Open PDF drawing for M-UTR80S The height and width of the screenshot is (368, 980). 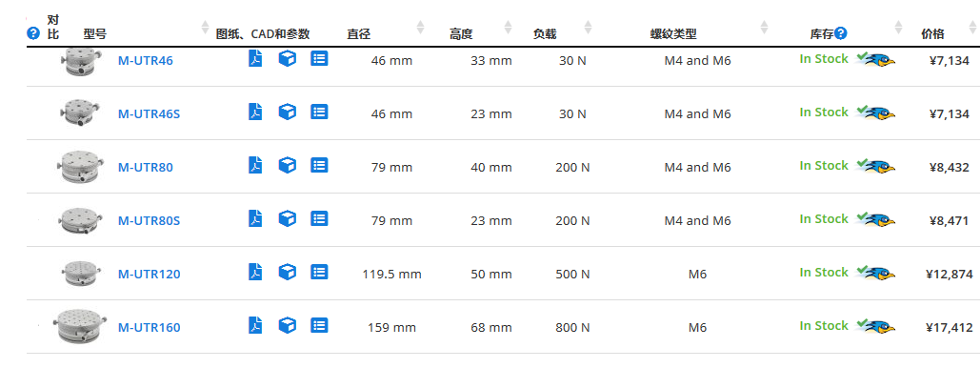coord(255,219)
